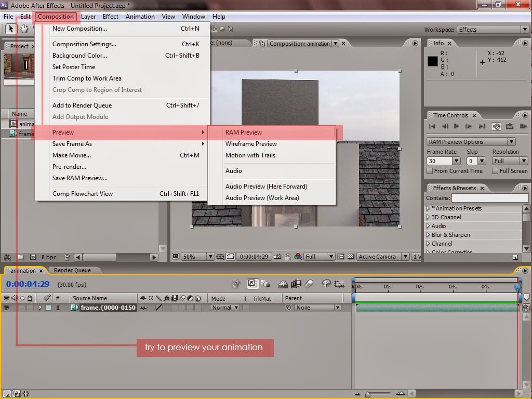The image size is (532, 399).
Task: Check the From Current Time checkbox
Action: [x=430, y=170]
